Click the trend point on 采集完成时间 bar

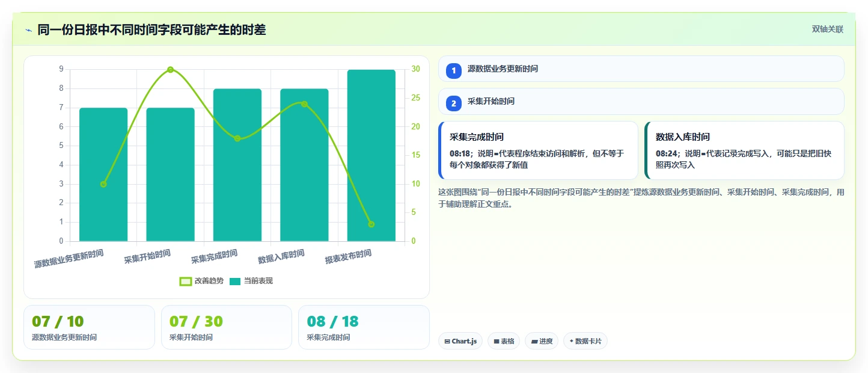[237, 138]
